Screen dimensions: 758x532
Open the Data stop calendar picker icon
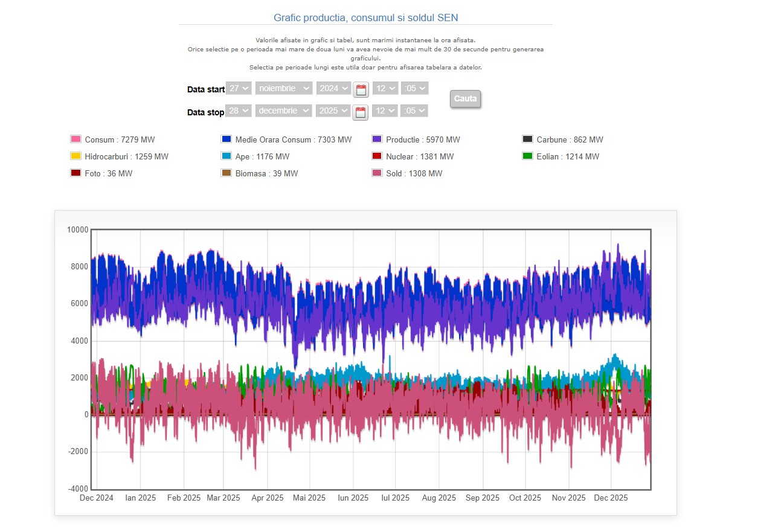360,112
